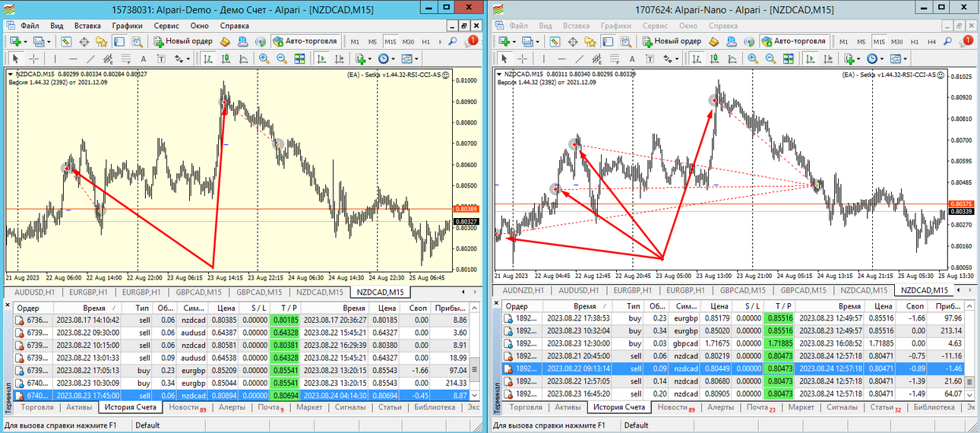The width and height of the screenshot is (980, 433).
Task: Open periods clock dropdown in Alpari-Demo
Action: click(393, 58)
